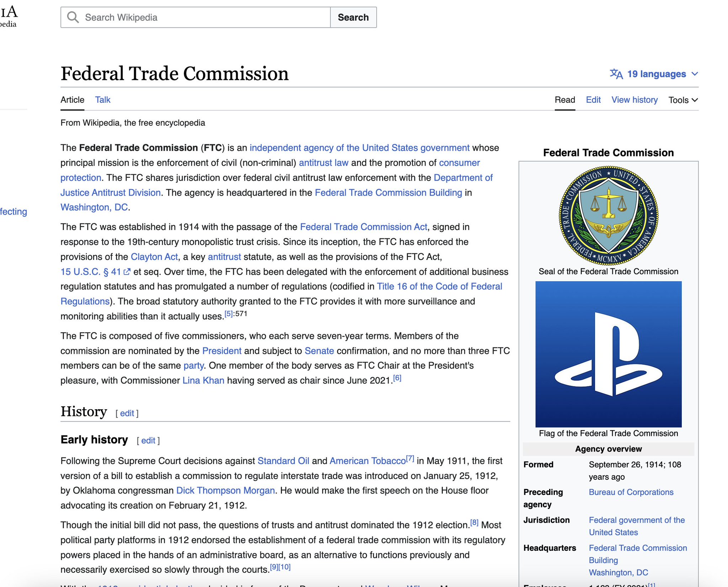Follow the President link
The height and width of the screenshot is (587, 728).
222,351
